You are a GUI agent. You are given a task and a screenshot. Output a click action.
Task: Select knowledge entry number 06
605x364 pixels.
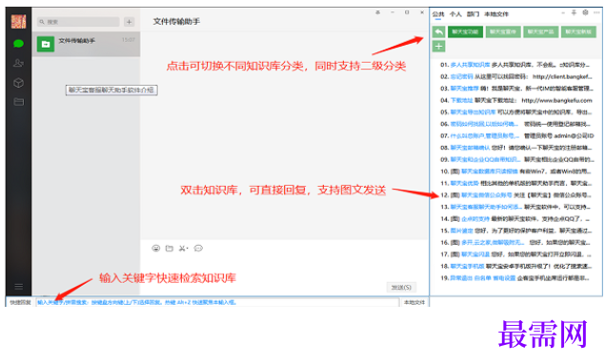coord(516,124)
